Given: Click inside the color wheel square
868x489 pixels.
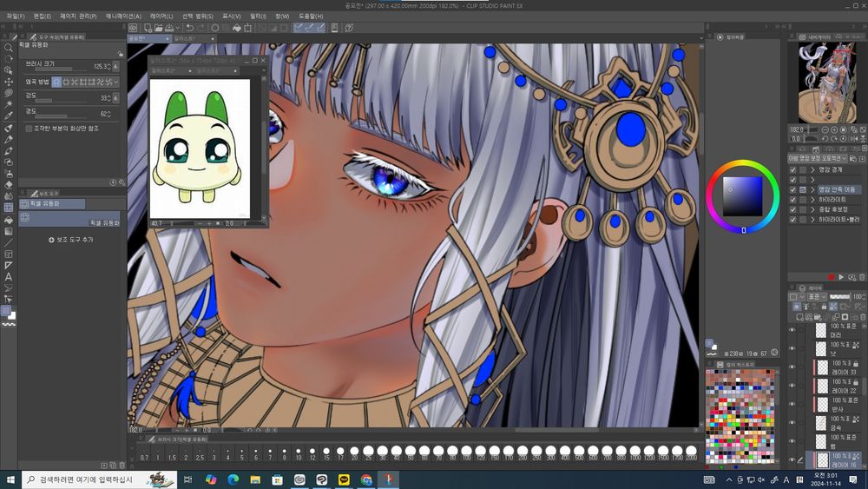Looking at the screenshot, I should (x=742, y=196).
